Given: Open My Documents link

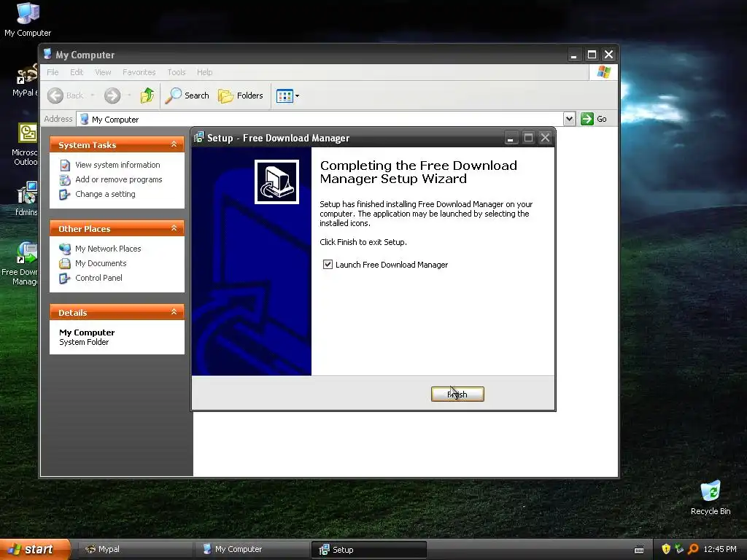Looking at the screenshot, I should [101, 263].
